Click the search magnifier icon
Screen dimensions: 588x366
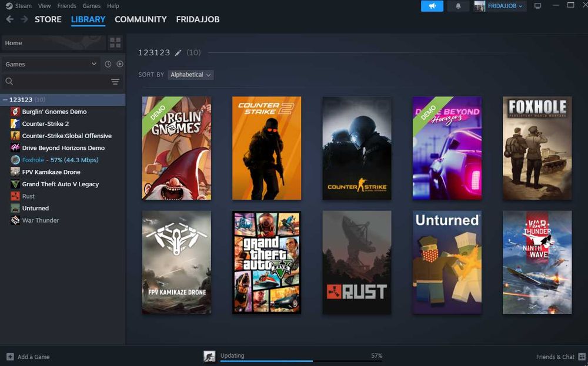9,81
